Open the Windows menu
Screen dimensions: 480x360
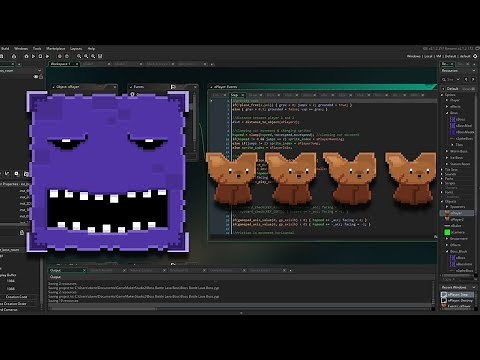coord(21,49)
